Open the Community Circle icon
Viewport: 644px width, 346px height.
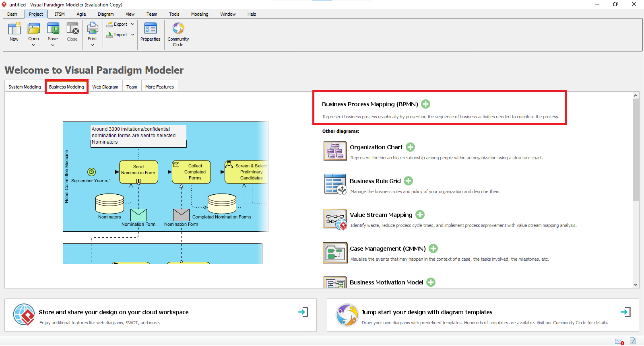(178, 29)
